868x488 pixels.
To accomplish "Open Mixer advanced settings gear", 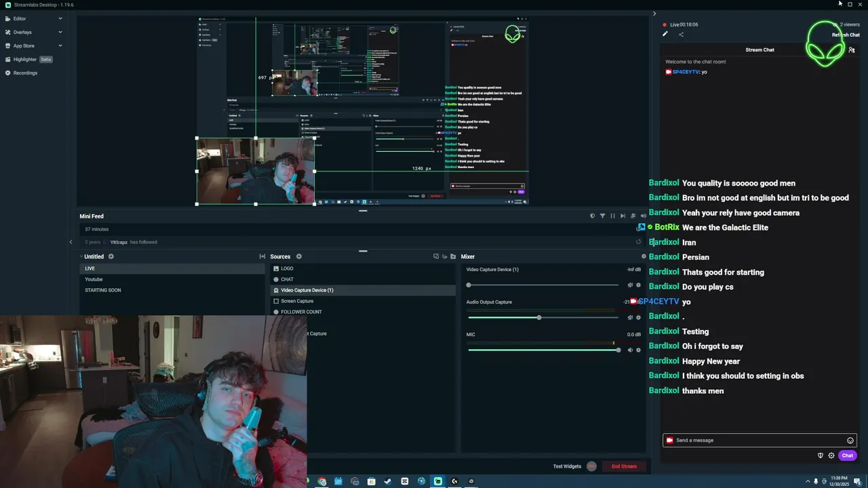I will pos(644,257).
